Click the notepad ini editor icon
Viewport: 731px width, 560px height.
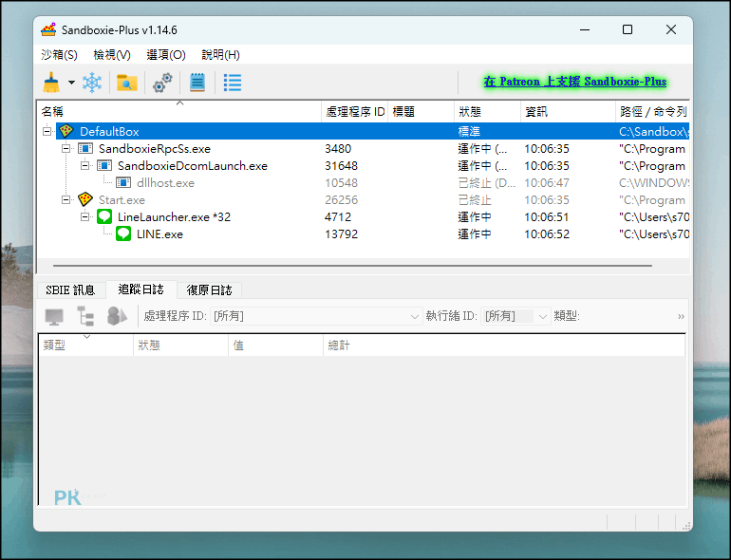[197, 83]
